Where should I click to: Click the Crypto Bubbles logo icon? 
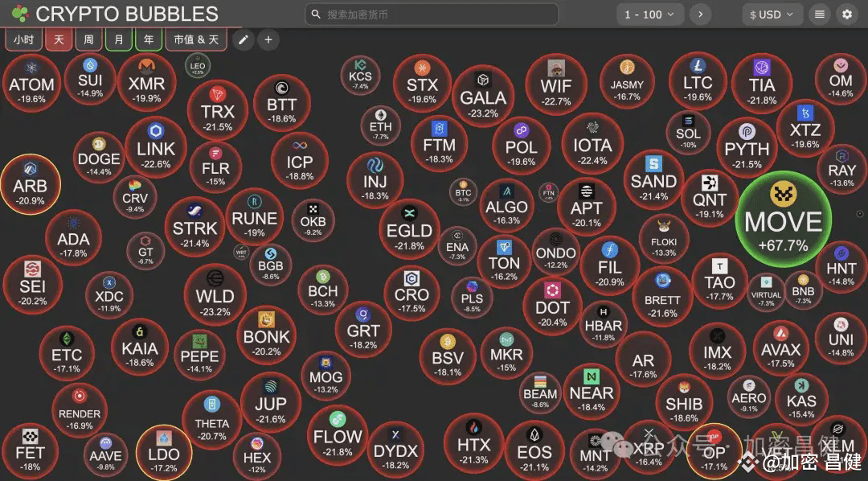pyautogui.click(x=20, y=14)
